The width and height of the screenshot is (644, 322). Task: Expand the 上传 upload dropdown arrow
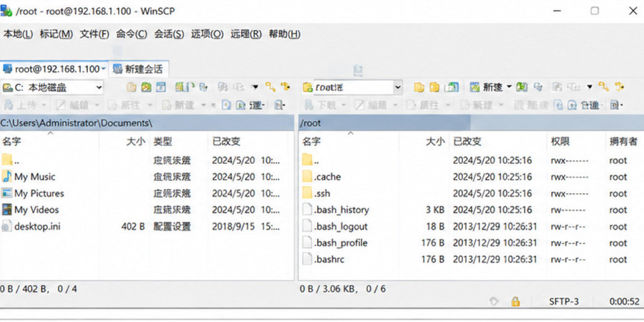pos(43,106)
